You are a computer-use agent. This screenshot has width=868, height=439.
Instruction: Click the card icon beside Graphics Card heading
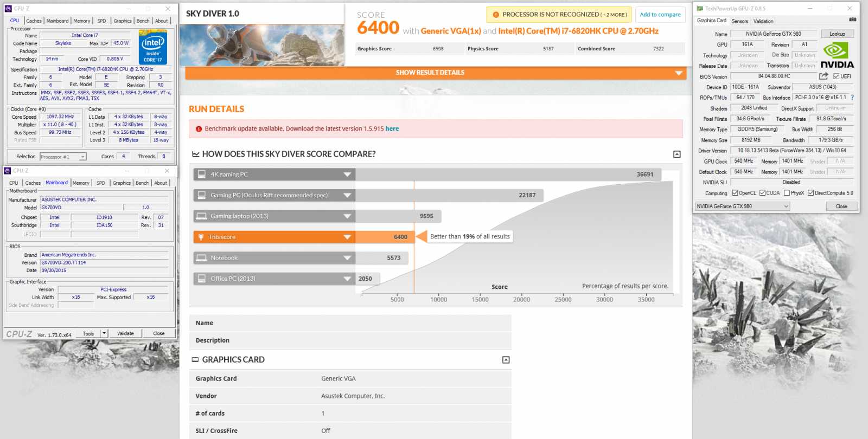pos(195,360)
